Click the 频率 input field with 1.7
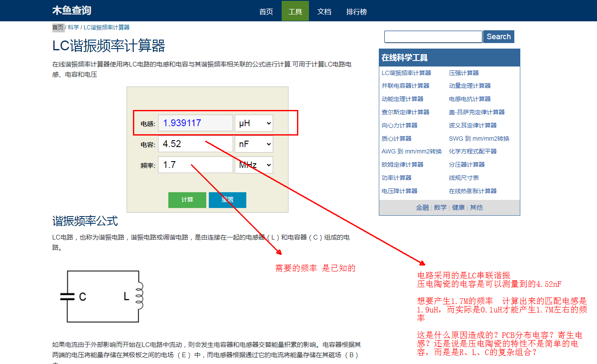This screenshot has width=597, height=364. pos(196,165)
